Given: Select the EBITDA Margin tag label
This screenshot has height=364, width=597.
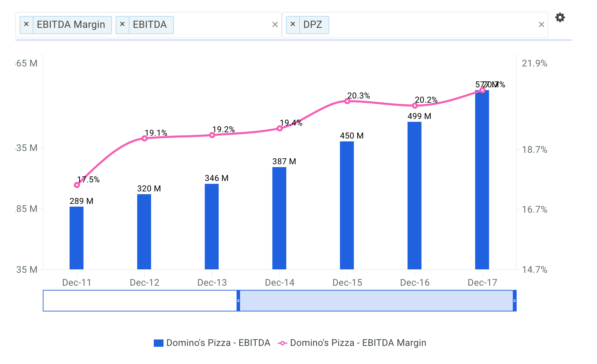Looking at the screenshot, I should coord(71,25).
